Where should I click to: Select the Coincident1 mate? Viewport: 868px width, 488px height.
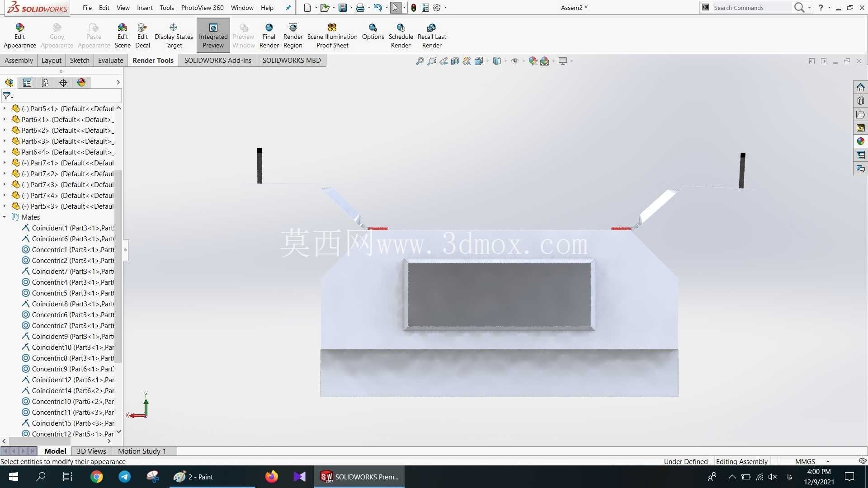(68, 228)
